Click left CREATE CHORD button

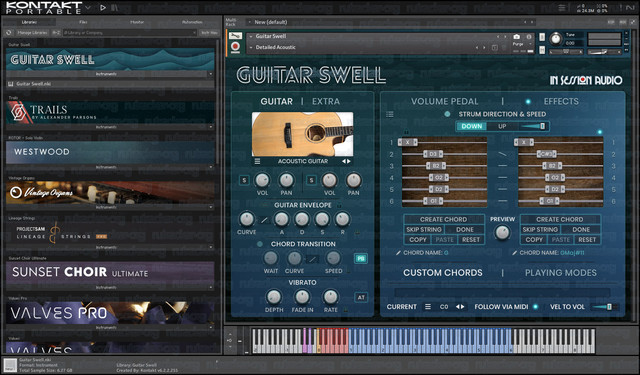click(x=444, y=219)
